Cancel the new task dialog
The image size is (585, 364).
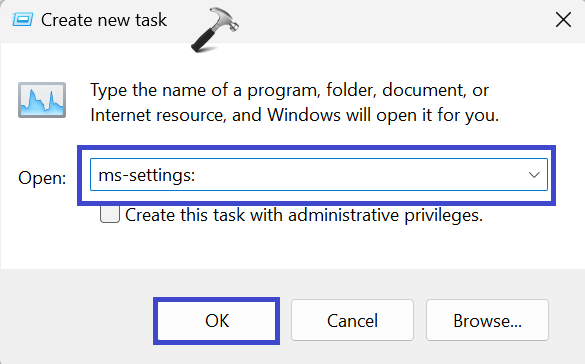[x=352, y=320]
